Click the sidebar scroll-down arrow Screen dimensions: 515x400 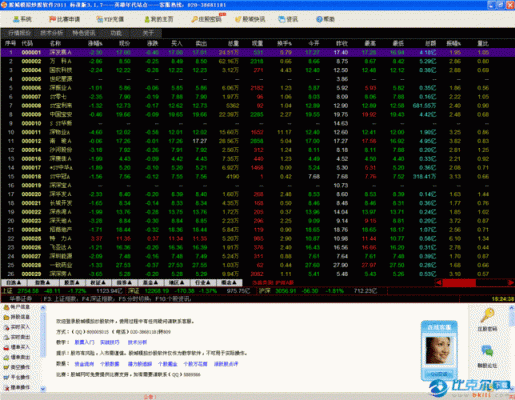pyautogui.click(x=43, y=389)
